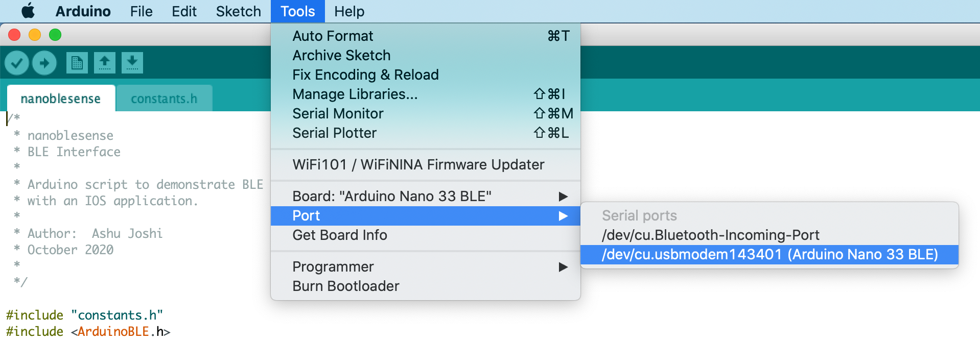The width and height of the screenshot is (980, 342).
Task: Click the Upload arrow toolbar icon
Action: (x=44, y=63)
